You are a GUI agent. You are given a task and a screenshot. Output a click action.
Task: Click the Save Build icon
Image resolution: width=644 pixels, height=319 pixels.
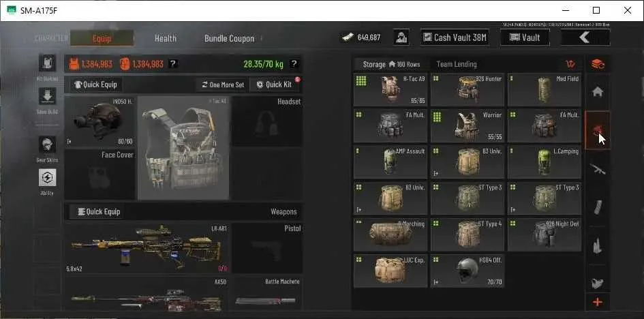[47, 96]
